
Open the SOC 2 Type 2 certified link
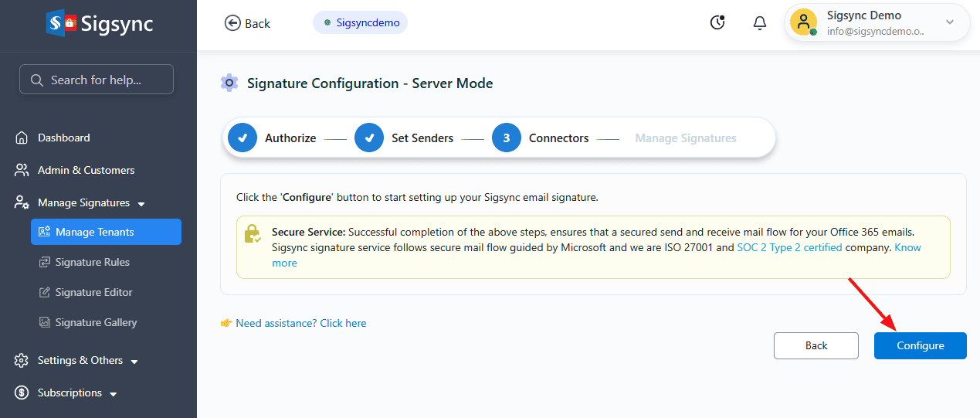point(789,248)
